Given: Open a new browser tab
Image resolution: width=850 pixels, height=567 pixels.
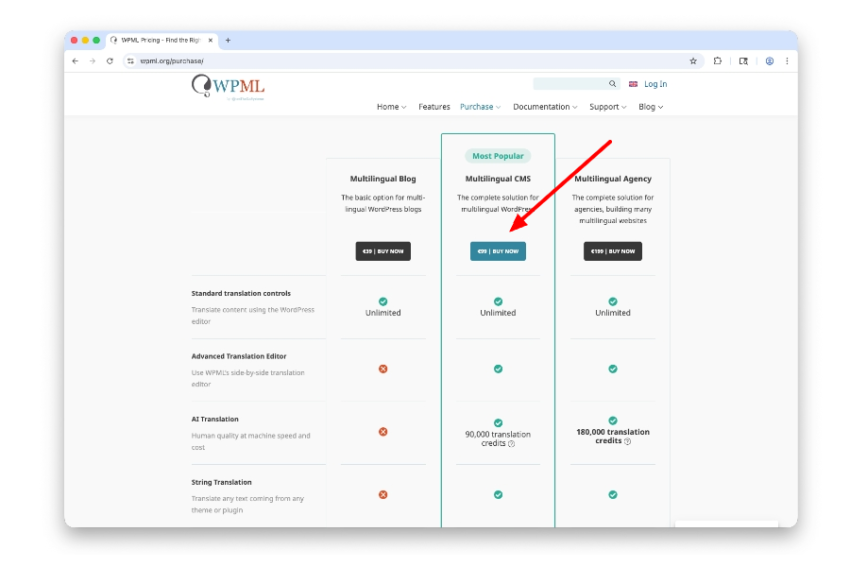Looking at the screenshot, I should coord(228,40).
